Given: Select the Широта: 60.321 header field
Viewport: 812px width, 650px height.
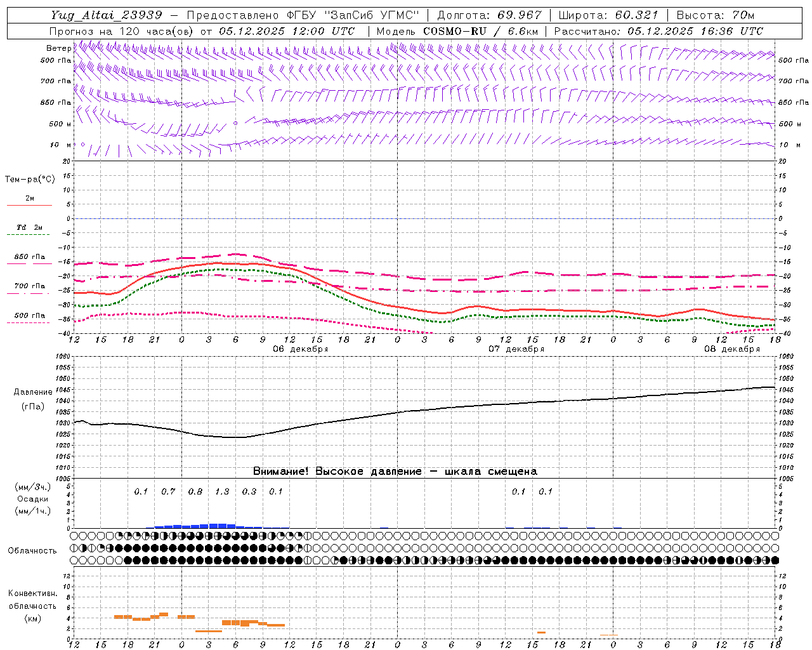Looking at the screenshot, I should pyautogui.click(x=608, y=15).
